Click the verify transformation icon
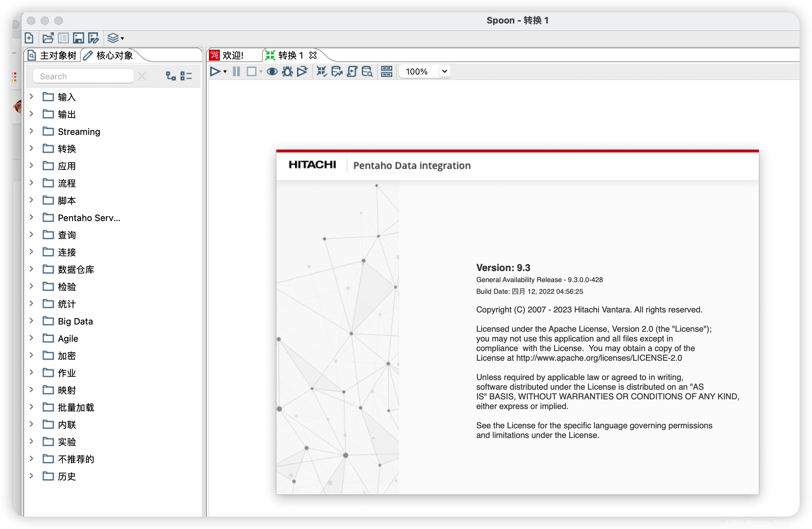Image resolution: width=812 pixels, height=529 pixels. [x=322, y=72]
